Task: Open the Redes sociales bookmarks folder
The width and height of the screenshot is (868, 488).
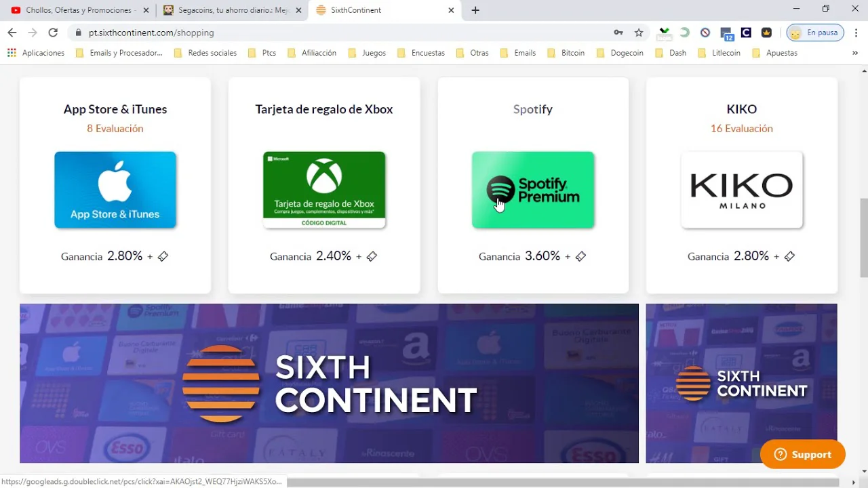Action: 205,53
